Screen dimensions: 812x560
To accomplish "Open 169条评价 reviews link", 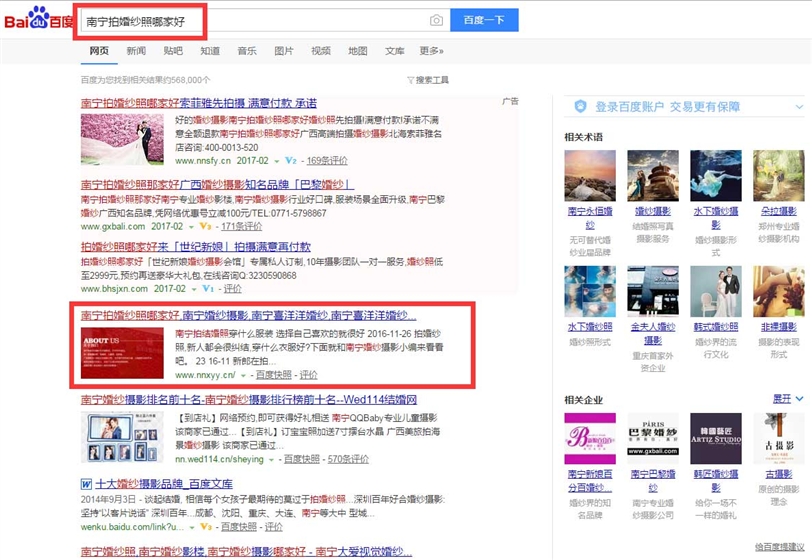I will pyautogui.click(x=327, y=161).
